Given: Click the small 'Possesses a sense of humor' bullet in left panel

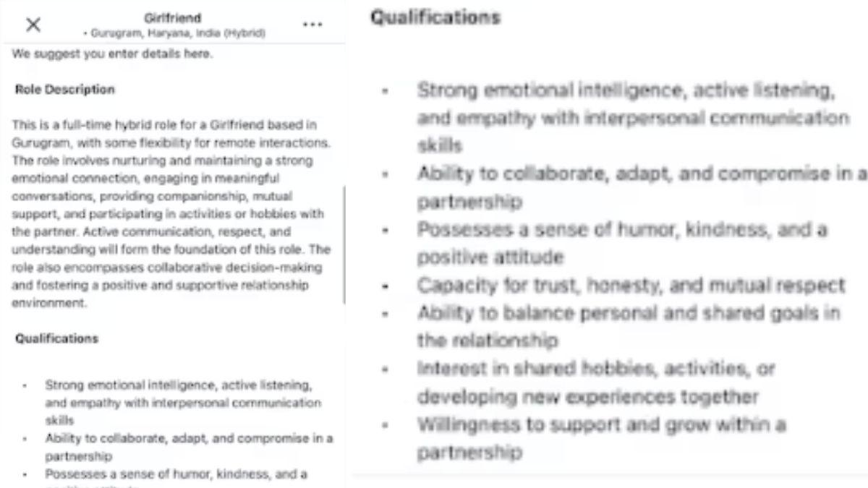Looking at the screenshot, I should (176, 474).
